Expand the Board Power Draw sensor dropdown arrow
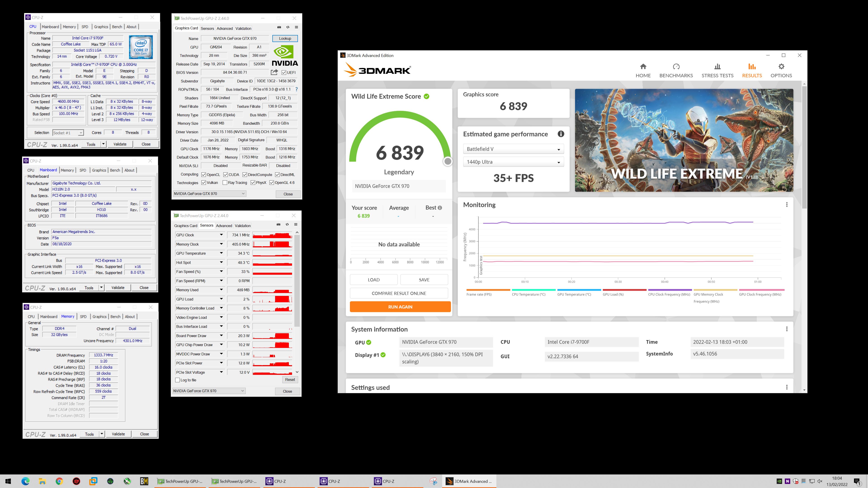 [221, 335]
